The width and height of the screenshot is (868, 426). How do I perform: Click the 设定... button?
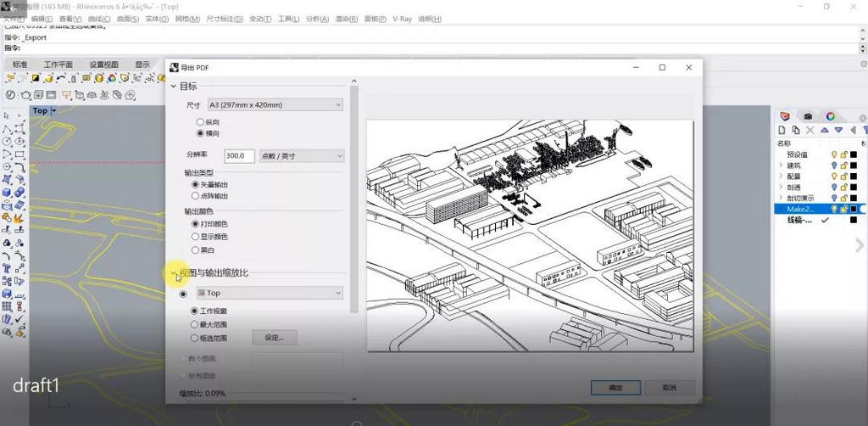click(274, 338)
